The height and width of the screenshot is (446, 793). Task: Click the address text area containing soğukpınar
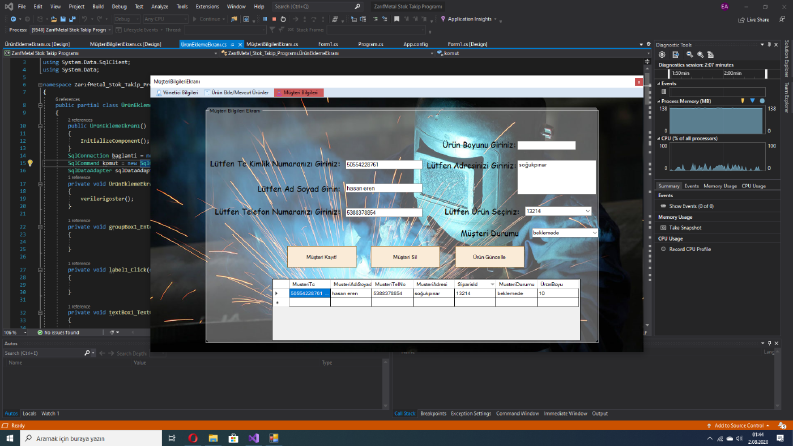point(556,177)
